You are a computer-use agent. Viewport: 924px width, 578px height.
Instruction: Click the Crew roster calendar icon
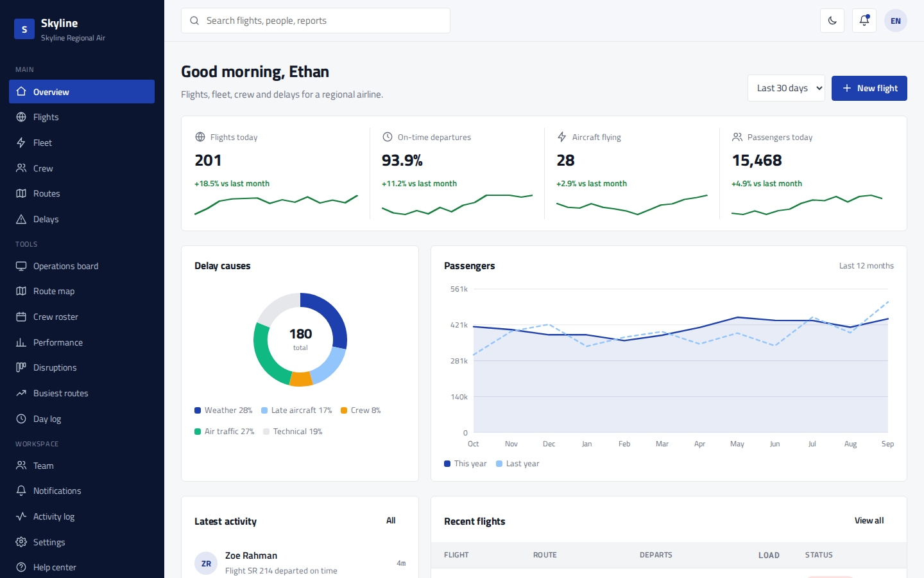click(x=21, y=317)
